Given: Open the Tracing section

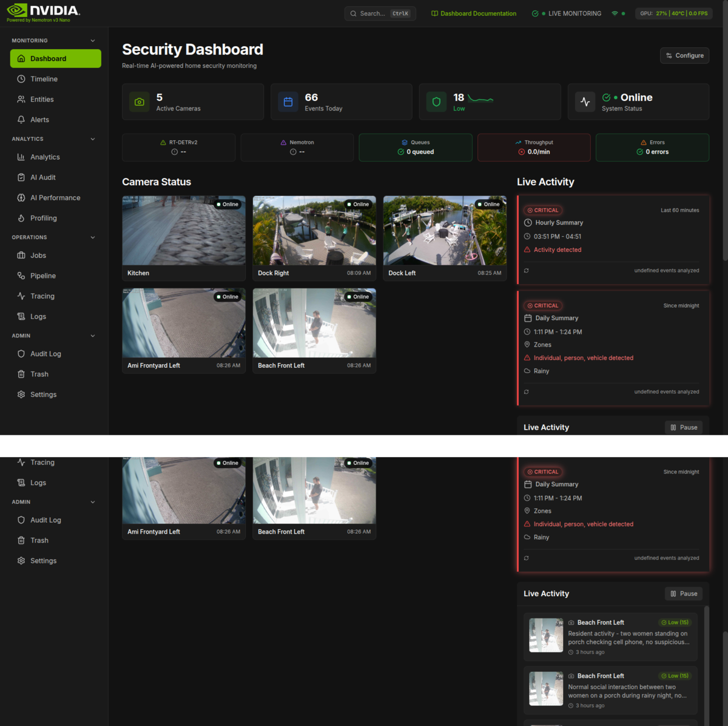Looking at the screenshot, I should [42, 296].
